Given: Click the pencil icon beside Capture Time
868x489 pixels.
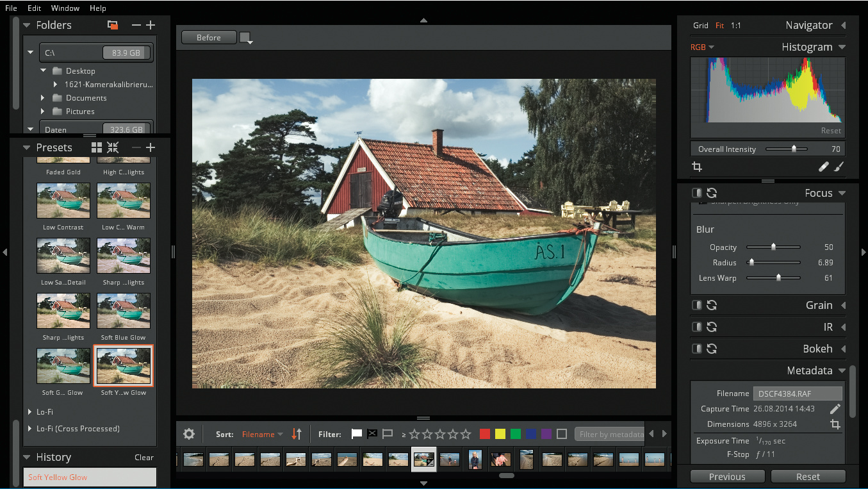Looking at the screenshot, I should [835, 409].
